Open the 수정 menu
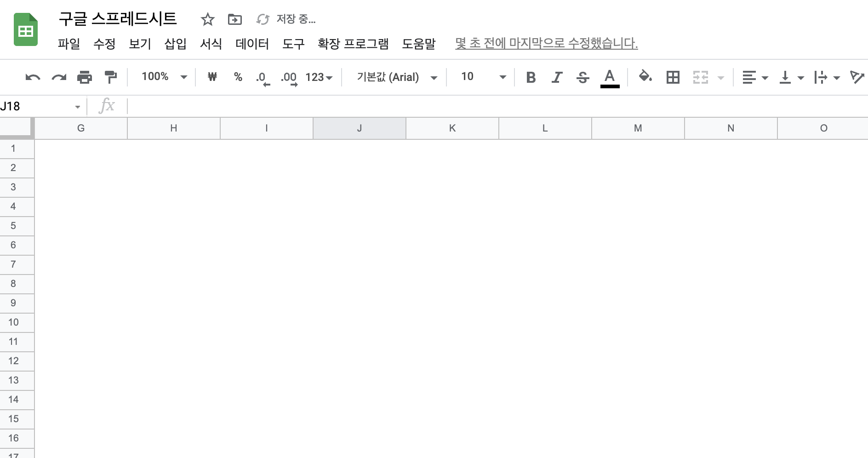This screenshot has width=868, height=458. 104,44
